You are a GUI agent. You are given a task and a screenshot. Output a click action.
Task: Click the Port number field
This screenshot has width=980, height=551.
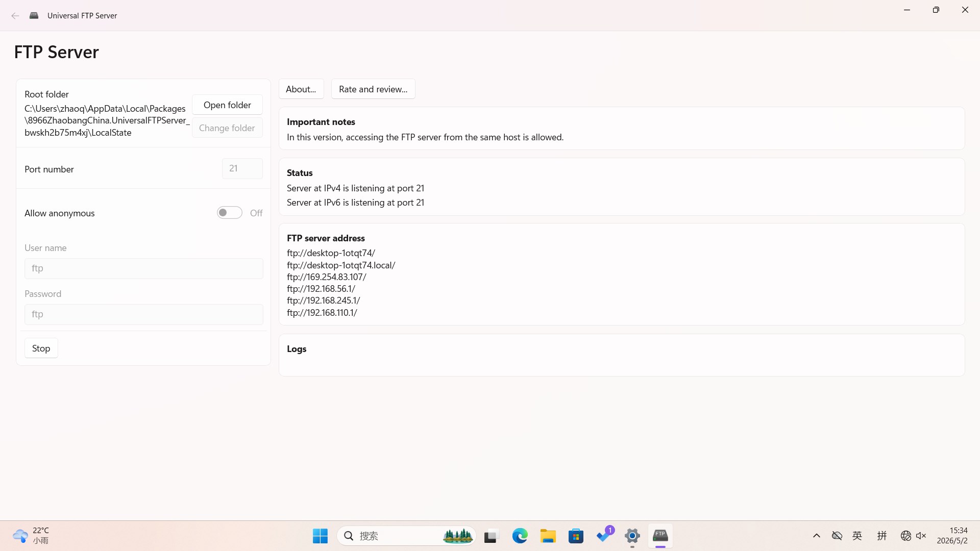pyautogui.click(x=242, y=168)
